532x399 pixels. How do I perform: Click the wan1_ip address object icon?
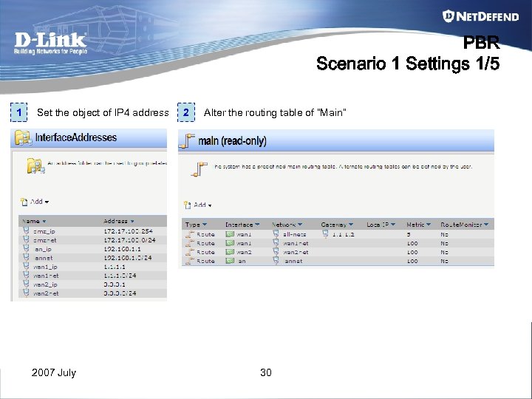coord(26,266)
